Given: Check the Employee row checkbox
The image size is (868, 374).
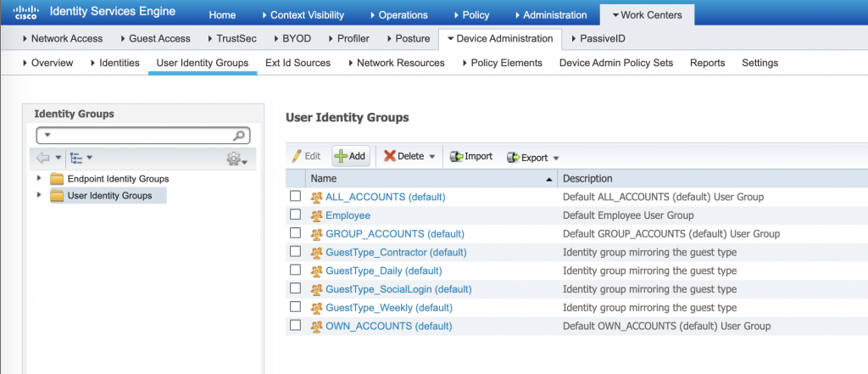Looking at the screenshot, I should click(295, 214).
